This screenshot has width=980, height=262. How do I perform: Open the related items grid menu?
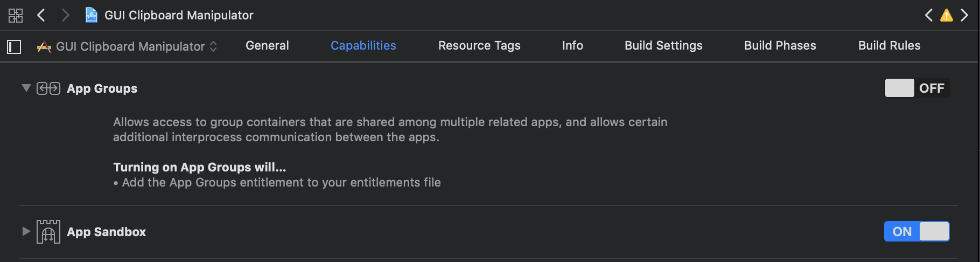point(16,15)
